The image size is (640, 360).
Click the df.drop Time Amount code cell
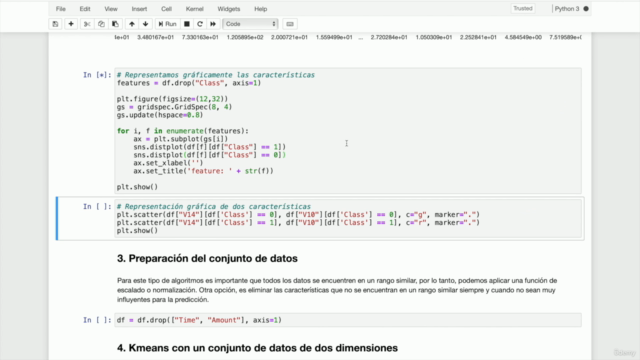click(x=348, y=320)
